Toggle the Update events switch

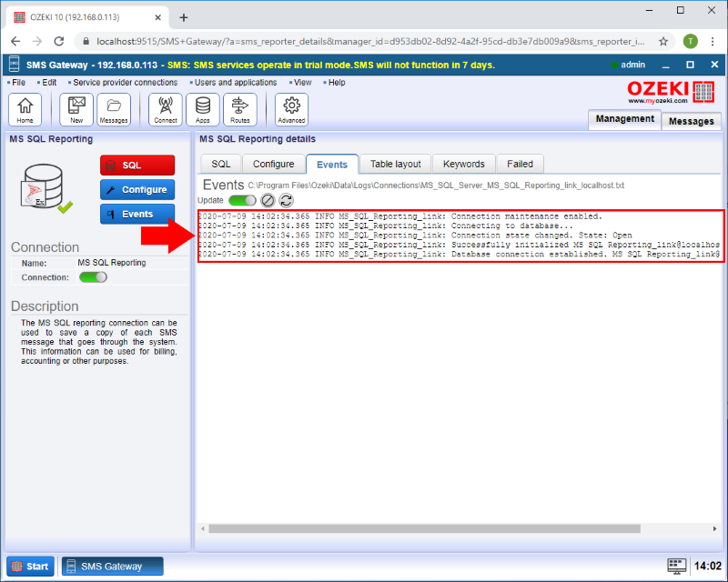(x=242, y=200)
